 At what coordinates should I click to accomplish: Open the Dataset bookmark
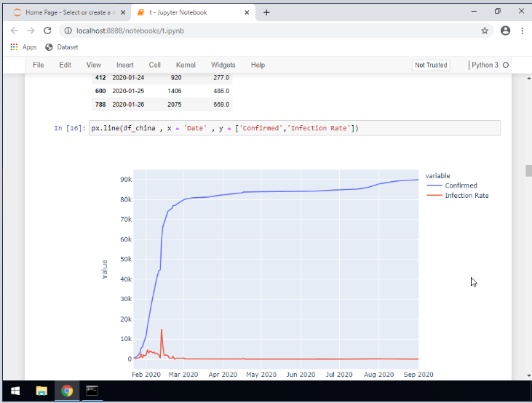[x=62, y=47]
